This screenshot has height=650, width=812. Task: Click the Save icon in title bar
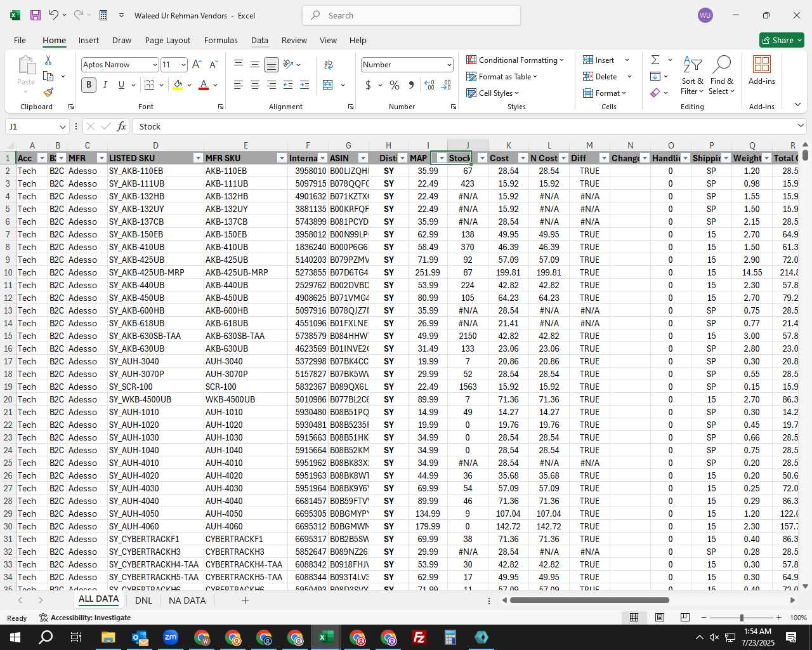36,15
